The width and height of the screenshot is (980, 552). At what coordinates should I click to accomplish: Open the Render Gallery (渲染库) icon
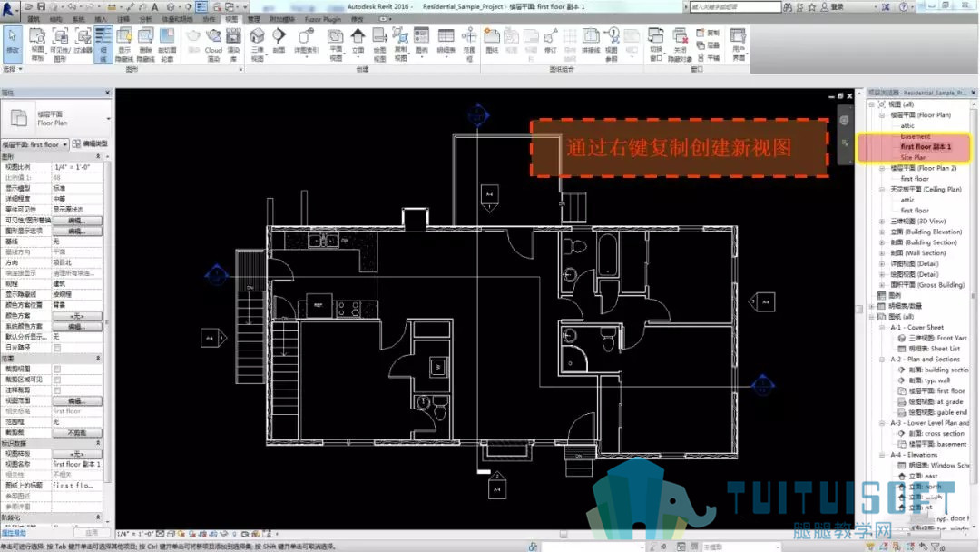[233, 44]
